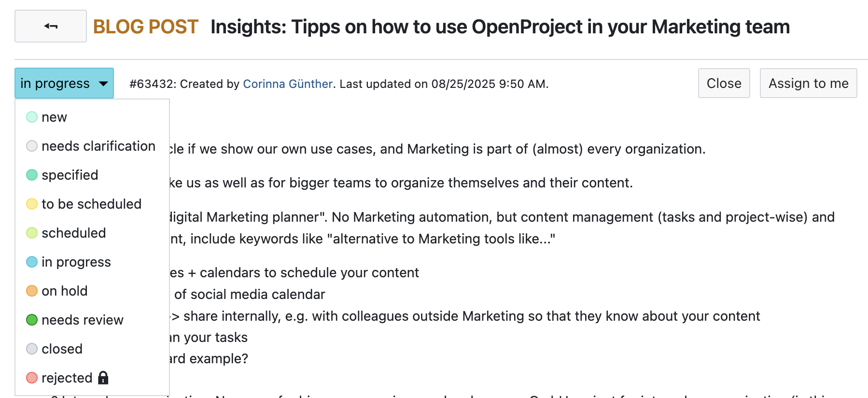The image size is (868, 398).
Task: Click the back arrow to return
Action: (50, 27)
